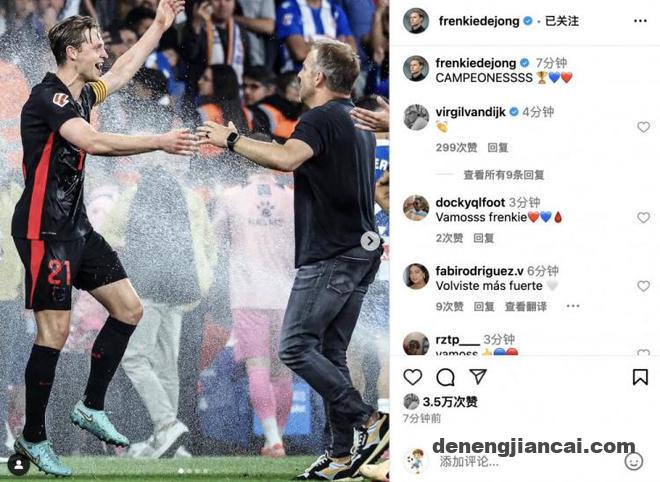660x482 pixels.
Task: Like virgilvandijk's comment
Action: click(643, 127)
